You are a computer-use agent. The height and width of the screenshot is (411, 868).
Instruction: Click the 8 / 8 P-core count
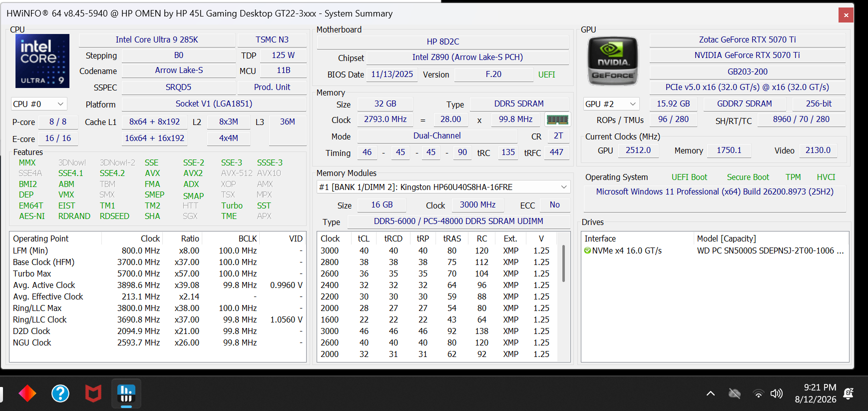pyautogui.click(x=58, y=121)
